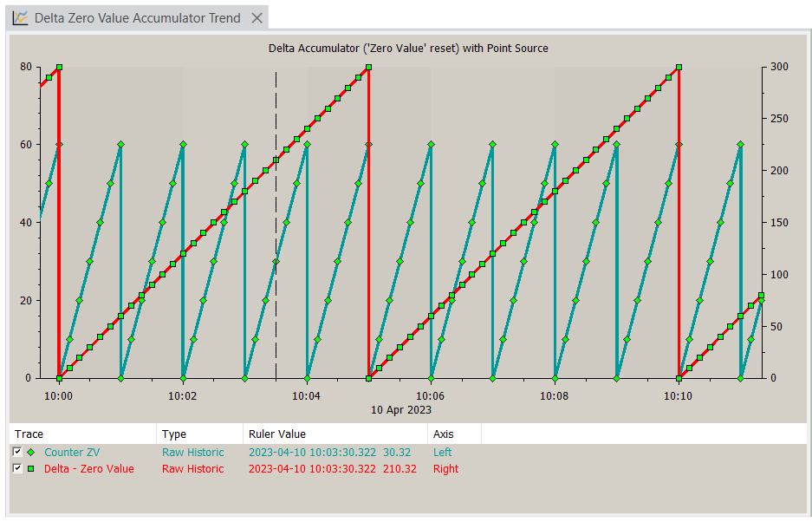Click the 300 label on the right axis

(780, 67)
